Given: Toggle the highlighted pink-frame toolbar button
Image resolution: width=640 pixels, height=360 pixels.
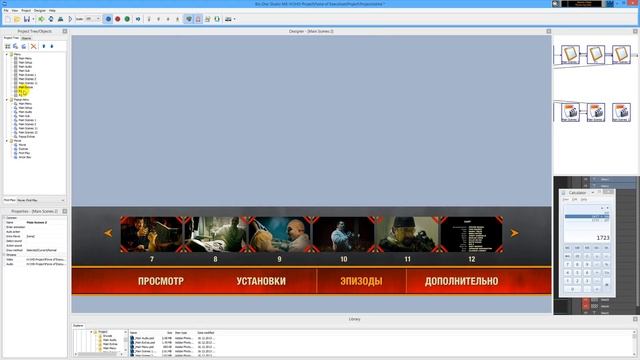Looking at the screenshot, I should point(198,19).
